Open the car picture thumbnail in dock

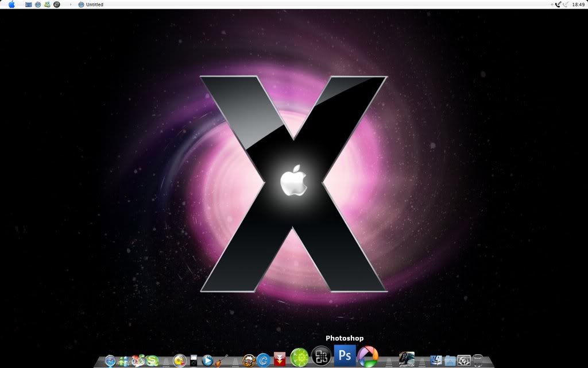point(407,359)
